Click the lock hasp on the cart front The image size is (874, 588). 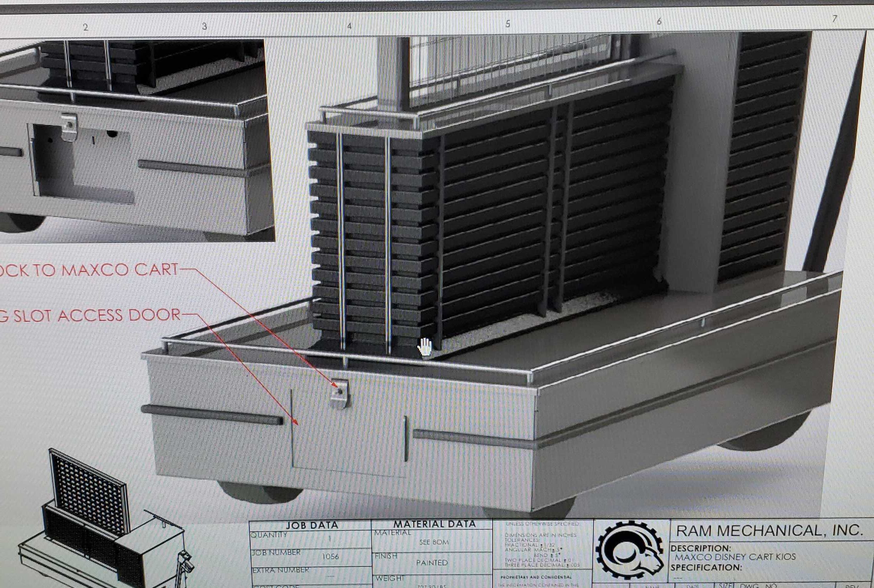340,393
